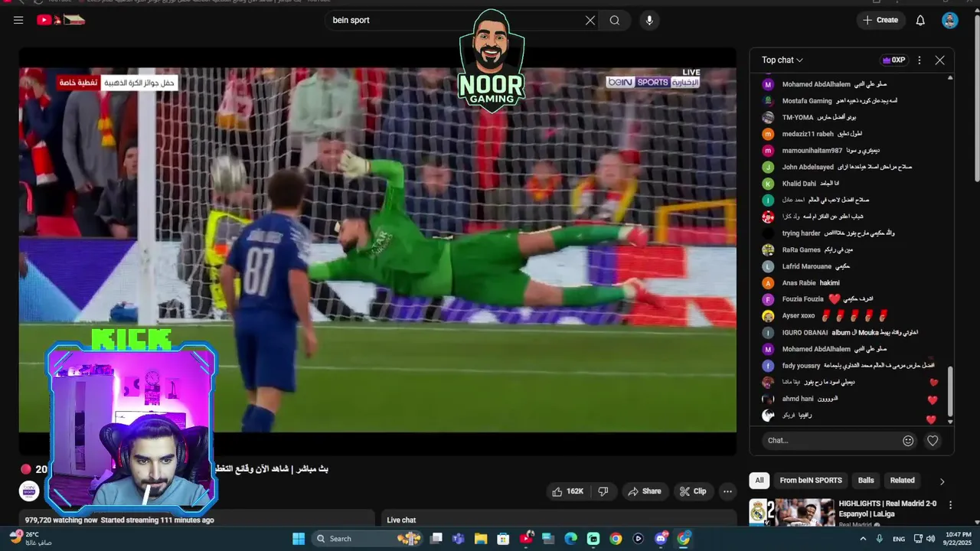Viewport: 980px width, 551px height.
Task: Click username 'Fouzia Fouzia' in chat
Action: [803, 299]
